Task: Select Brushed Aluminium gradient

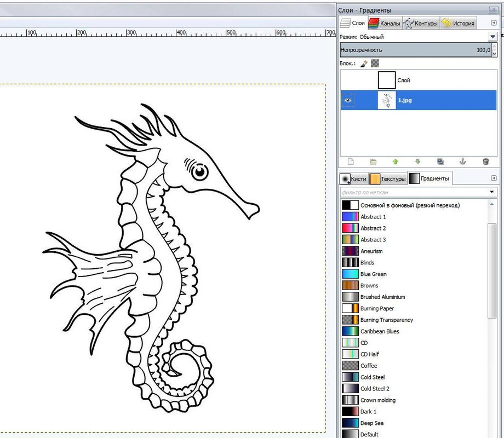Action: [415, 297]
